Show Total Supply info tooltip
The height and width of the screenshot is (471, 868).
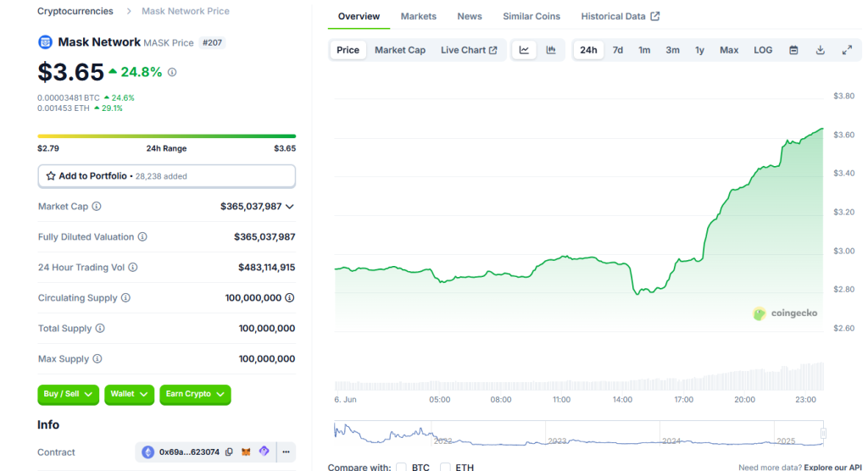click(x=100, y=328)
